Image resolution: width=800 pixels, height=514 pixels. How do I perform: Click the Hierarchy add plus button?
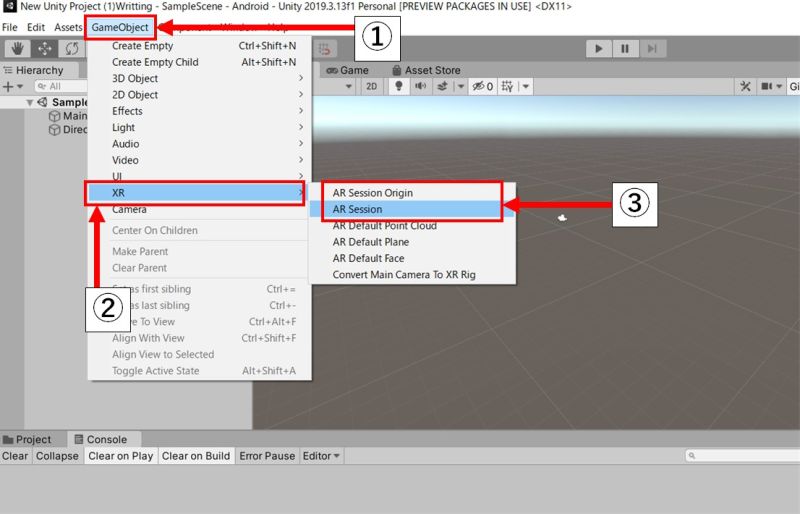click(x=8, y=86)
